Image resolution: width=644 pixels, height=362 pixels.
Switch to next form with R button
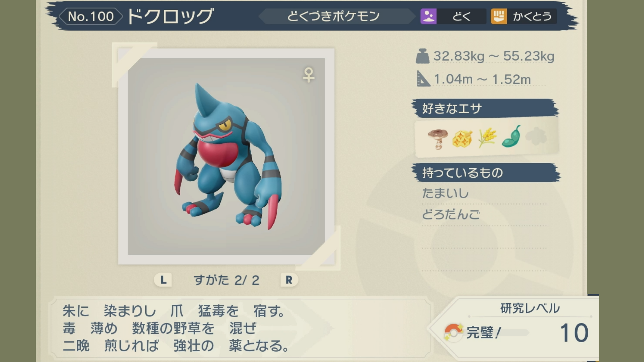[289, 280]
